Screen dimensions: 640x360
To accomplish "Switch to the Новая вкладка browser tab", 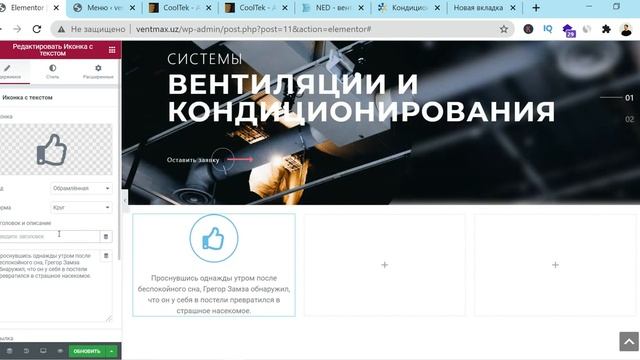I will 478,8.
